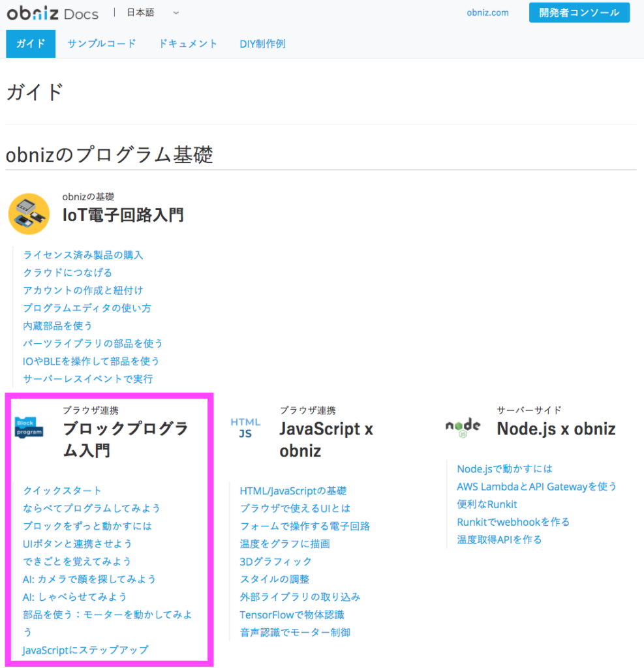Open HTML/JavaScriptの基礎 link
Screen dimensions: 644x668
pos(293,491)
